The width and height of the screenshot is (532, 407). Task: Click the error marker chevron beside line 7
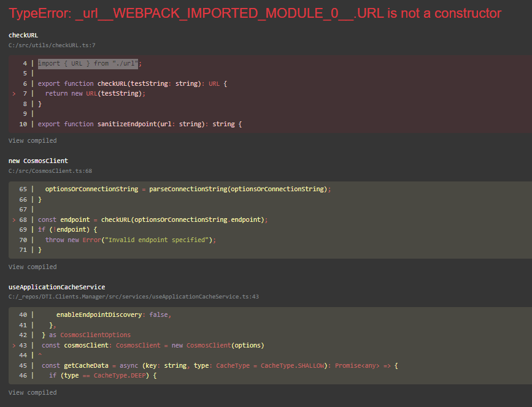tap(13, 93)
